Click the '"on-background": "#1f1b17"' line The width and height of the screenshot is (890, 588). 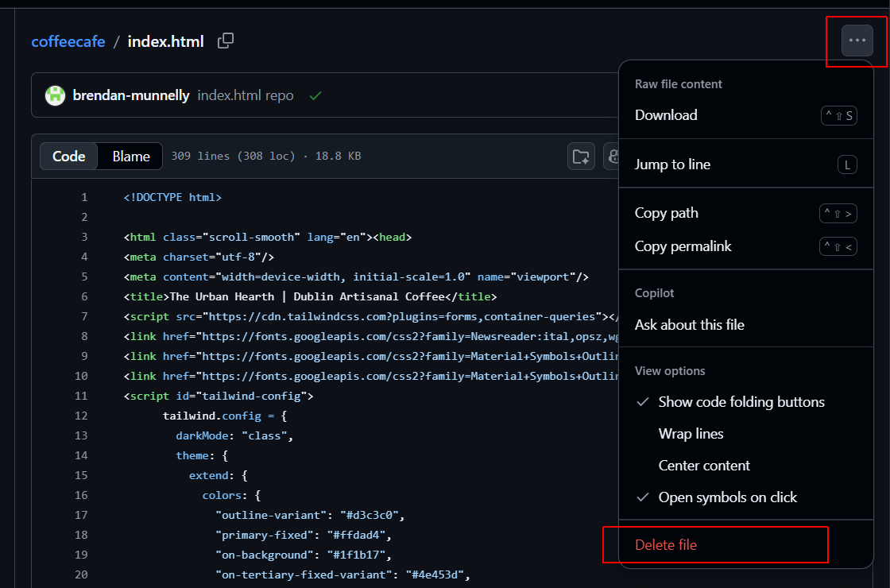(x=304, y=555)
